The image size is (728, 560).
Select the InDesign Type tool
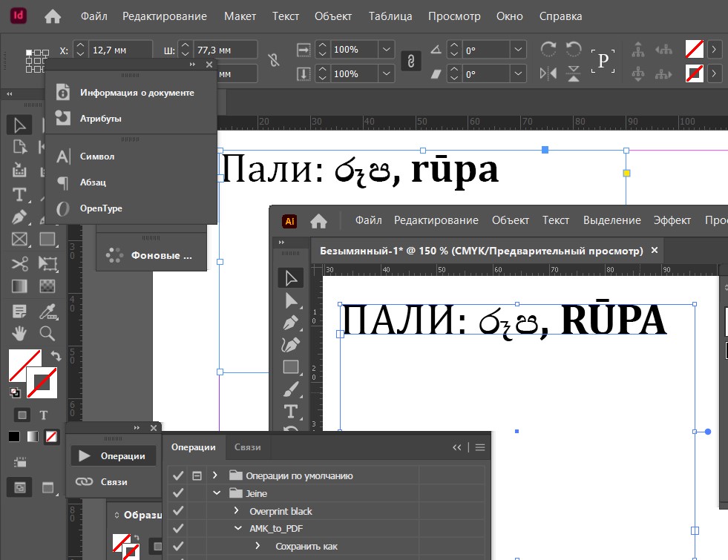[x=20, y=195]
